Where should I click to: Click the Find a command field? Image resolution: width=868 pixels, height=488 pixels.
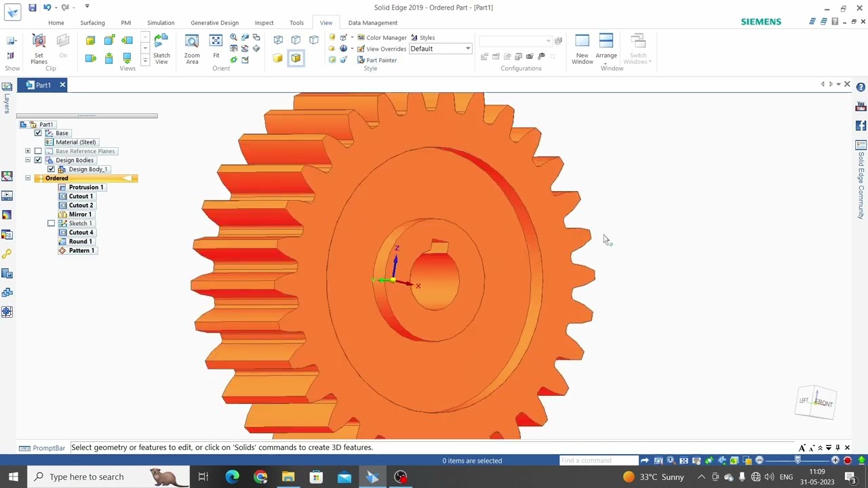point(599,460)
